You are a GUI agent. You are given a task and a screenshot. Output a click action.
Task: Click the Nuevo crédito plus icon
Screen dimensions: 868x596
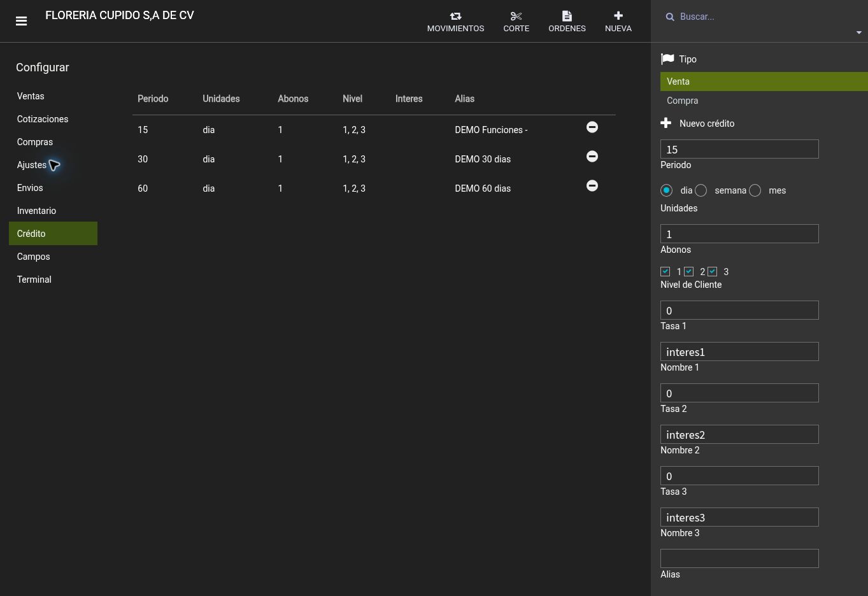(x=666, y=123)
